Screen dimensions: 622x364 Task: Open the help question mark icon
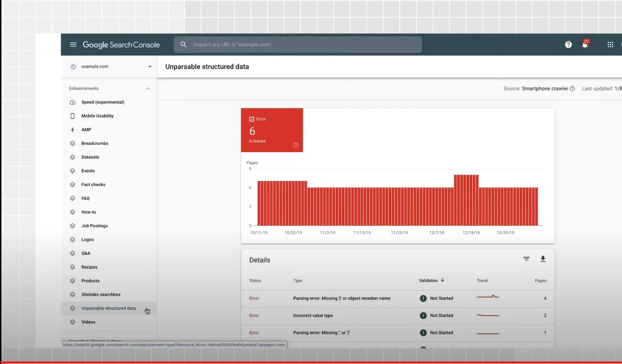568,44
